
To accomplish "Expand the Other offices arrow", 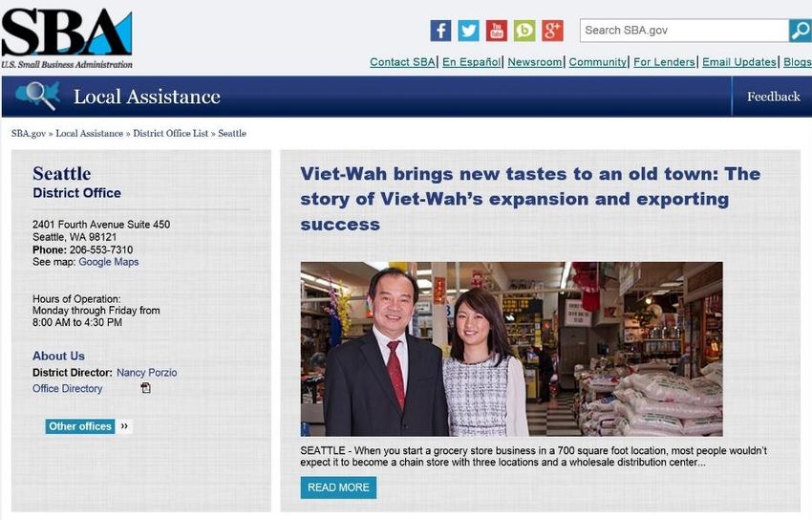I will click(124, 426).
